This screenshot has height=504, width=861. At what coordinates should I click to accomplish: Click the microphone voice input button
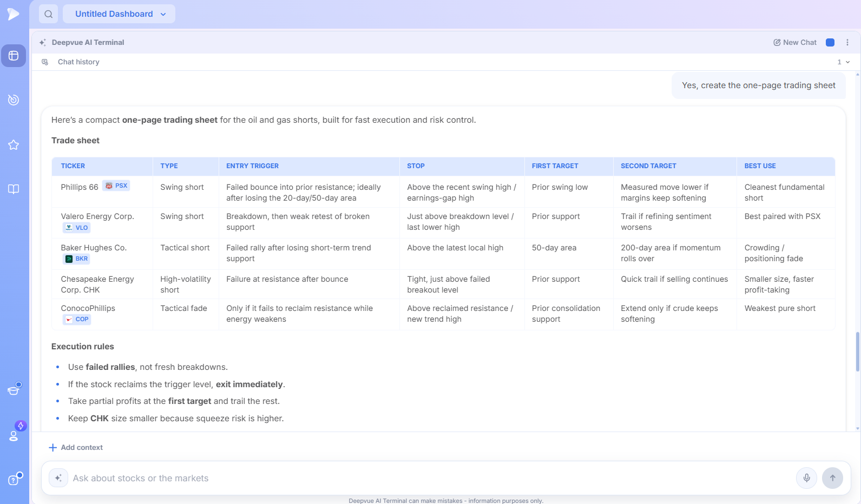point(806,478)
